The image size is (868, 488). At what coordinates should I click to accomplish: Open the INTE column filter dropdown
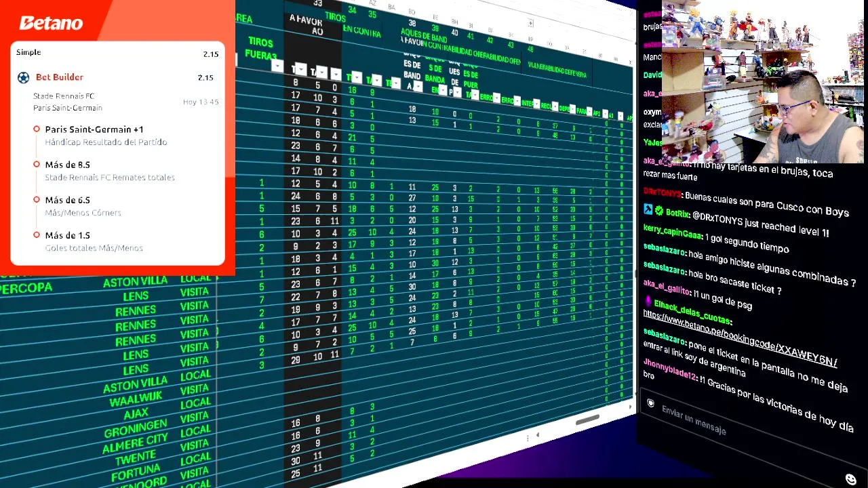click(536, 104)
